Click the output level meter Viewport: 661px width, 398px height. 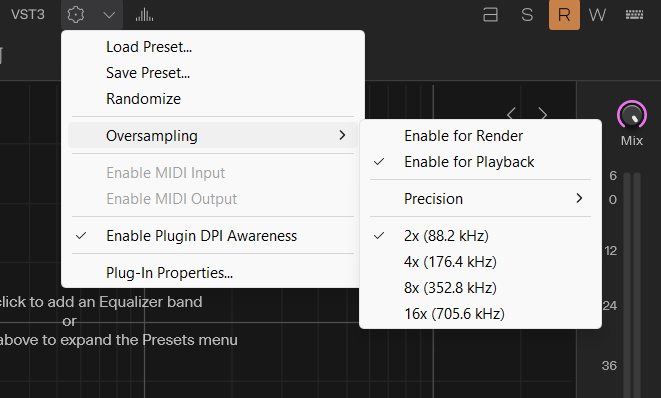(x=632, y=285)
